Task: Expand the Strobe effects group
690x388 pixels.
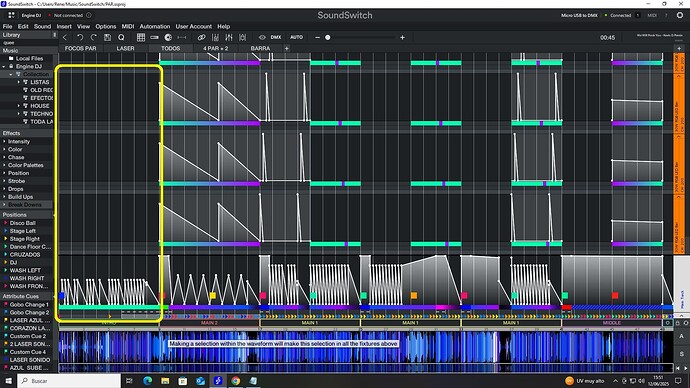Action: point(4,181)
